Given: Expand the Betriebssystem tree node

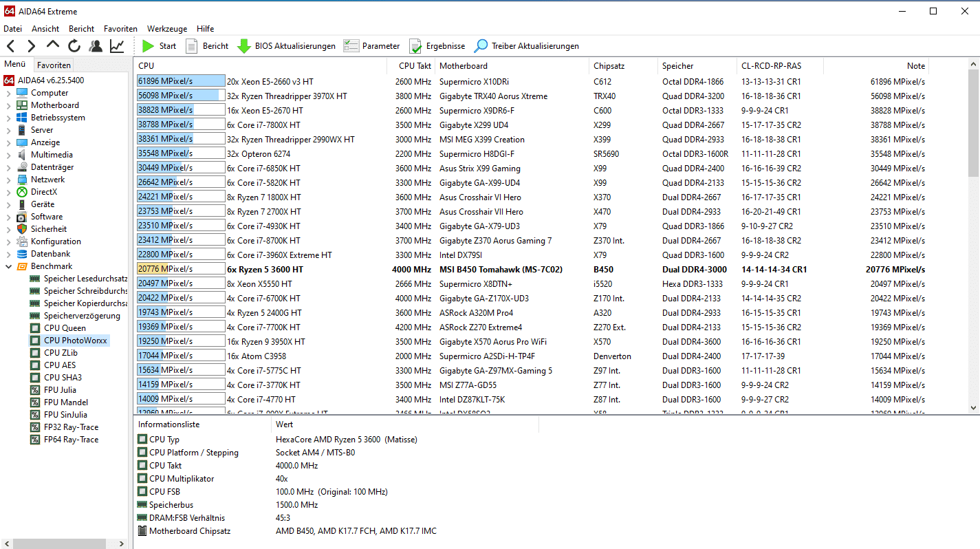Looking at the screenshot, I should pos(8,118).
